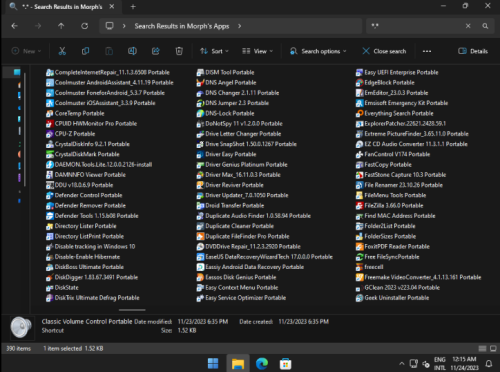
Task: Select Drive SnapShot 1.50.0.1267 Portable
Action: [247, 144]
